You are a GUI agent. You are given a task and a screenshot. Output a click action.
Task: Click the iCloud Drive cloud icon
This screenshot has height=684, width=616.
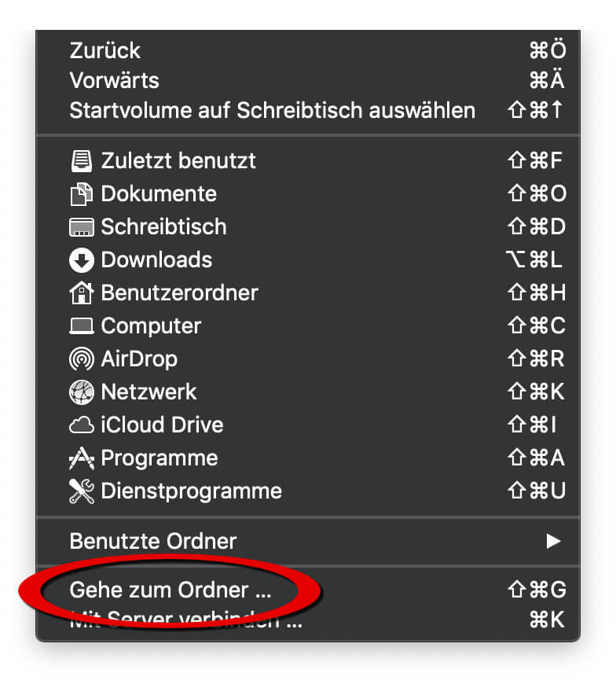(82, 425)
